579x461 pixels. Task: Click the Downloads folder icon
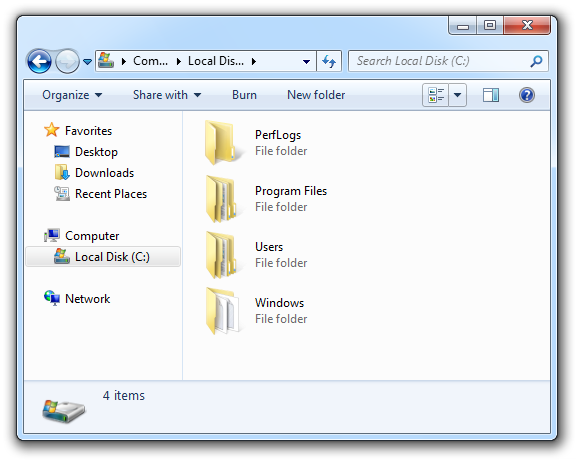tap(62, 173)
